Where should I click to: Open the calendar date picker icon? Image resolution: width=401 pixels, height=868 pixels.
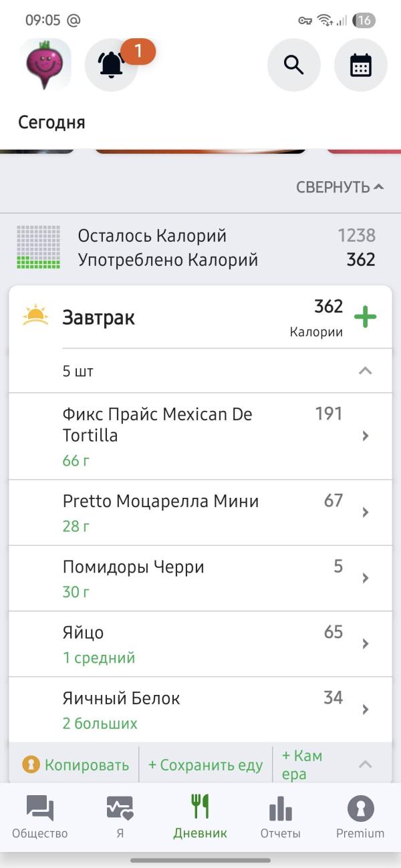pos(360,65)
